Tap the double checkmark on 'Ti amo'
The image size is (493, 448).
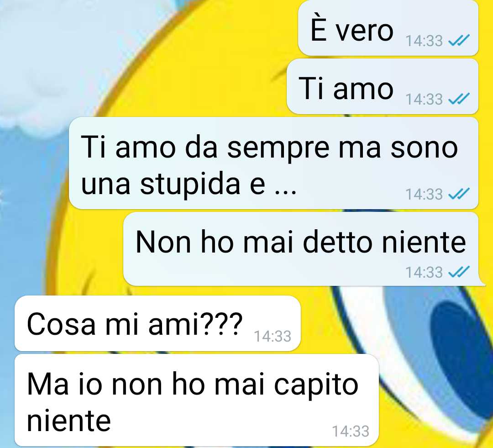[459, 99]
